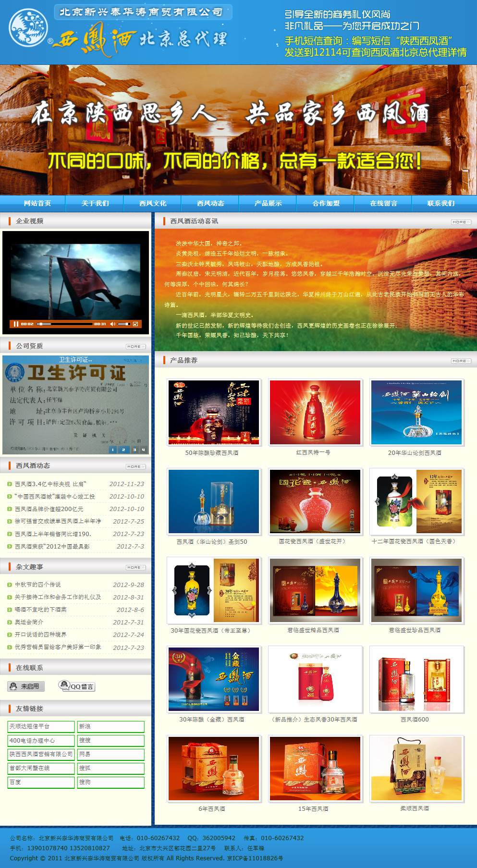Open news 西凤酒上半年销售同比增190

pyautogui.click(x=53, y=534)
